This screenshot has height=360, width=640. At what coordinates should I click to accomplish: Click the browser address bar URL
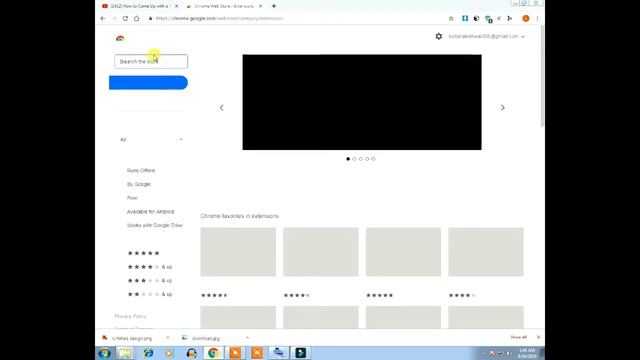(x=220, y=18)
